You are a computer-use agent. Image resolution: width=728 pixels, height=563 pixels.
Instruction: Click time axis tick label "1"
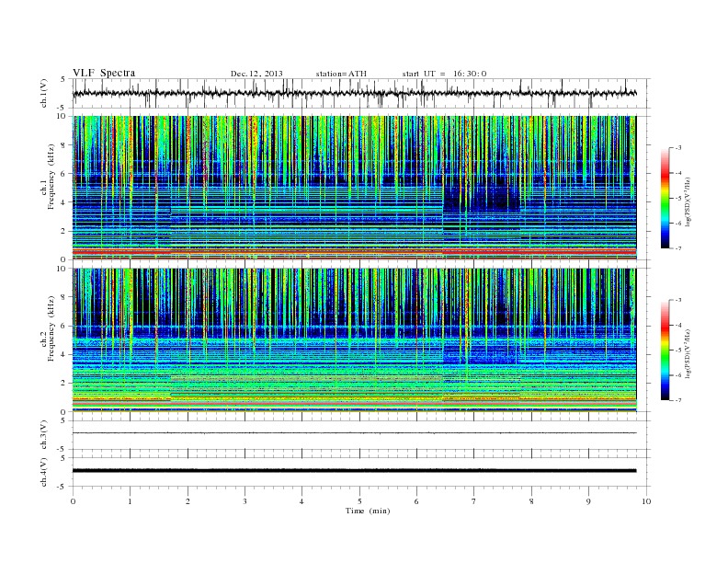click(130, 501)
